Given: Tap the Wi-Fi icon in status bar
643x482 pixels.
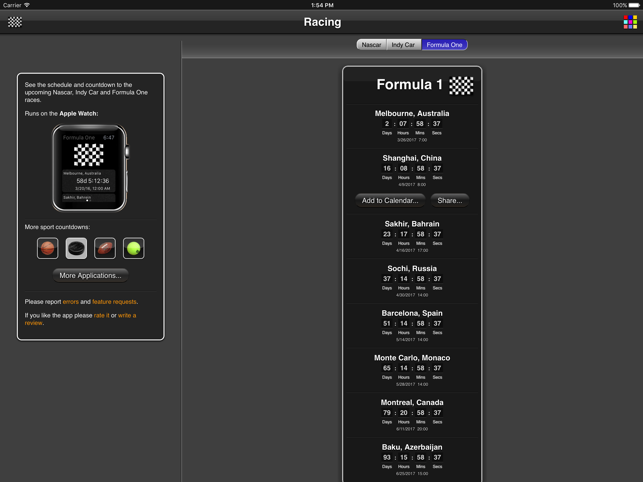Looking at the screenshot, I should (x=27, y=5).
